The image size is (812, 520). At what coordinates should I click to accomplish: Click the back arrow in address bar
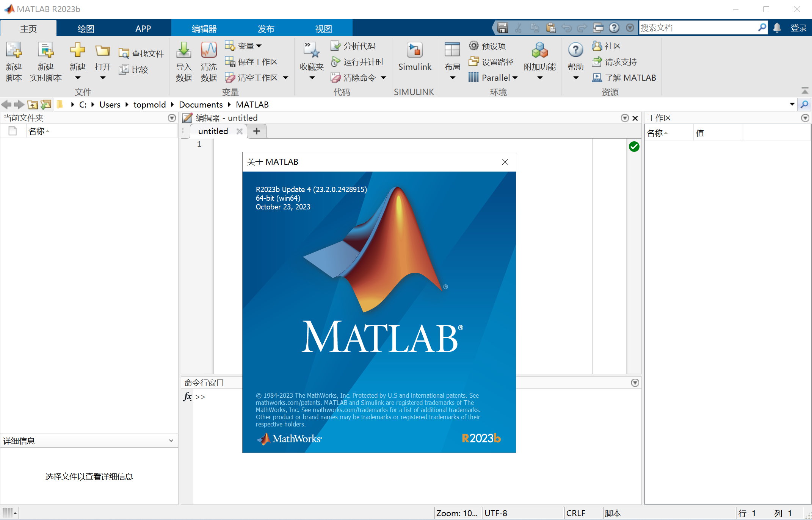click(x=6, y=105)
